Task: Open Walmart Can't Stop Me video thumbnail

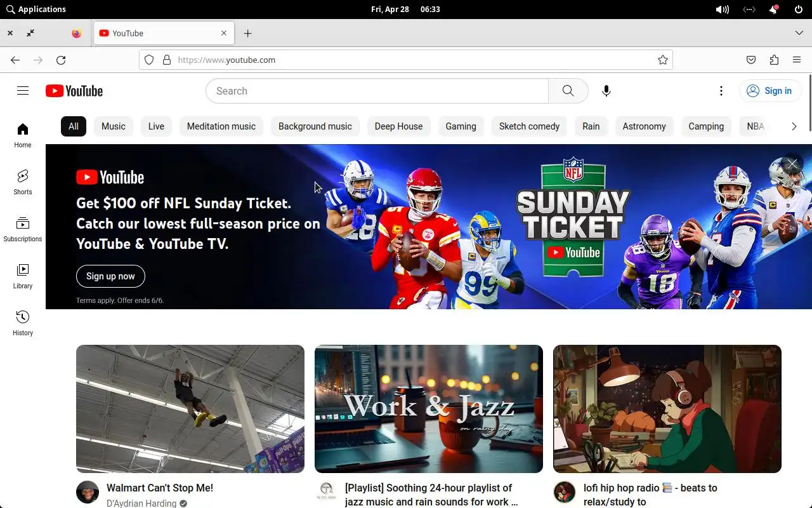Action: [190, 409]
